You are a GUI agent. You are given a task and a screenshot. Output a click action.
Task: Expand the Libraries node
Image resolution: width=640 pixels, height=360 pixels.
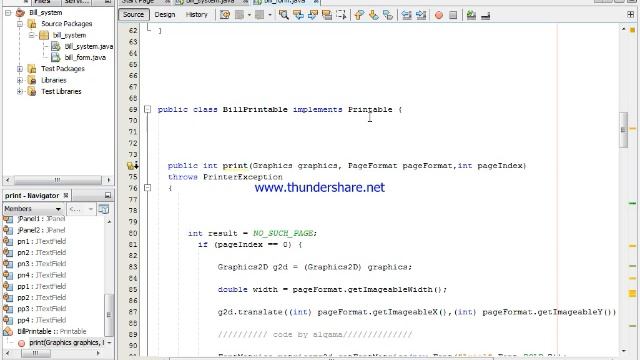point(20,80)
